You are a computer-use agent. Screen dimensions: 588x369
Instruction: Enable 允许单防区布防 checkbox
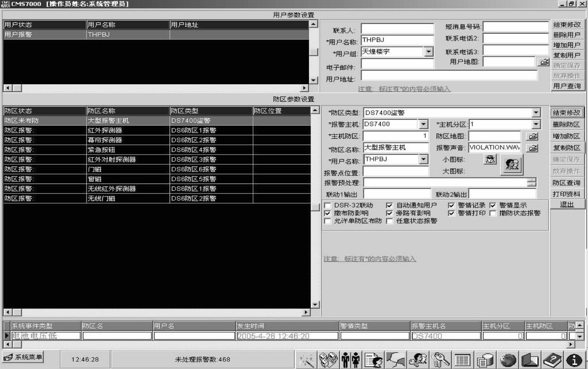tap(328, 221)
